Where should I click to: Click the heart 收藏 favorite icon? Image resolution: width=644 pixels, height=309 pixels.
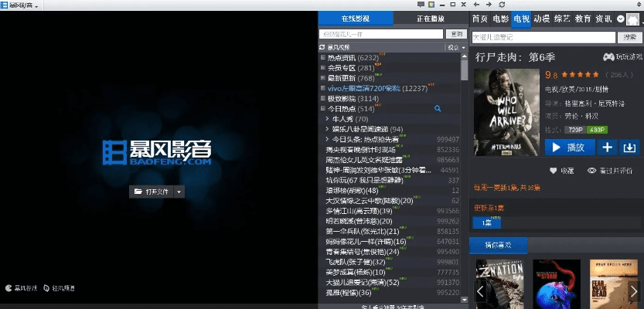pos(553,171)
